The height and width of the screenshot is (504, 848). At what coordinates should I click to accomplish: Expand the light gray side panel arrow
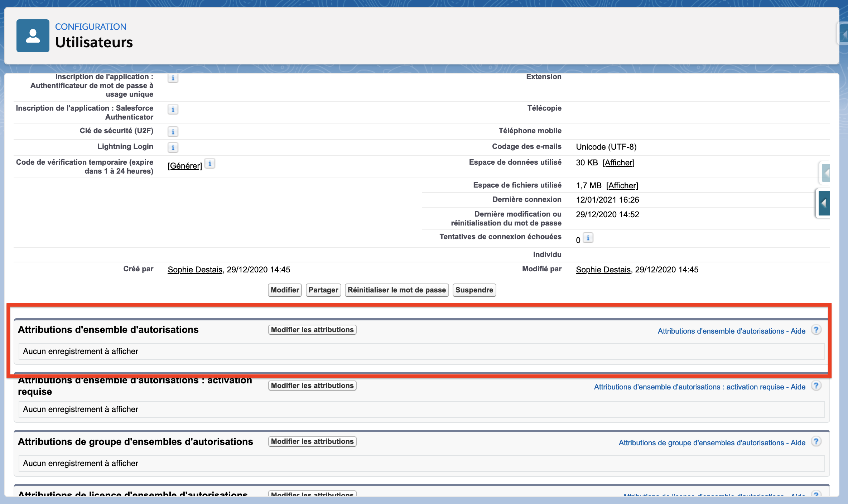coord(826,173)
